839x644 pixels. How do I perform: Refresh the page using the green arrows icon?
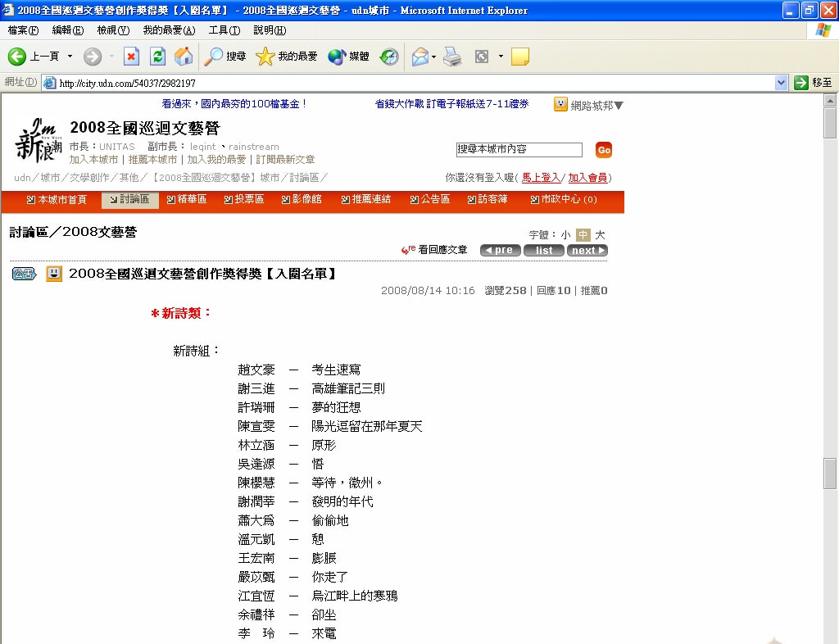tap(157, 57)
